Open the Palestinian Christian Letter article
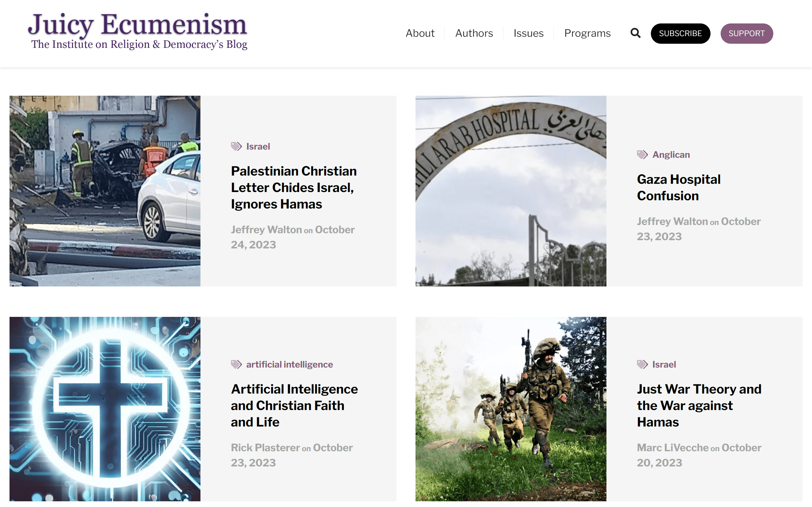This screenshot has width=812, height=507. (x=294, y=187)
